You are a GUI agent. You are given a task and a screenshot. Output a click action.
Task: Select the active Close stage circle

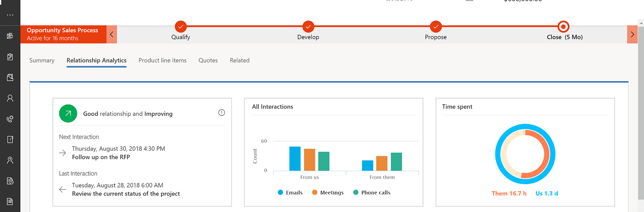click(563, 26)
